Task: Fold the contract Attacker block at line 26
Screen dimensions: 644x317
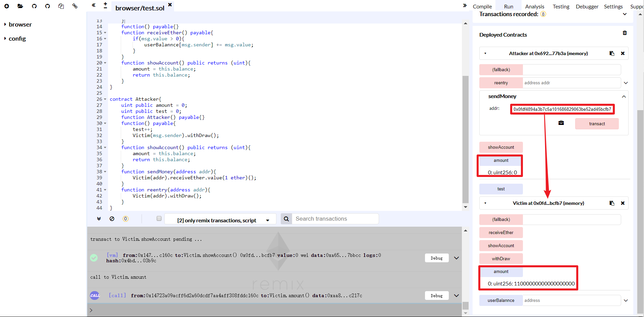Action: coord(105,99)
